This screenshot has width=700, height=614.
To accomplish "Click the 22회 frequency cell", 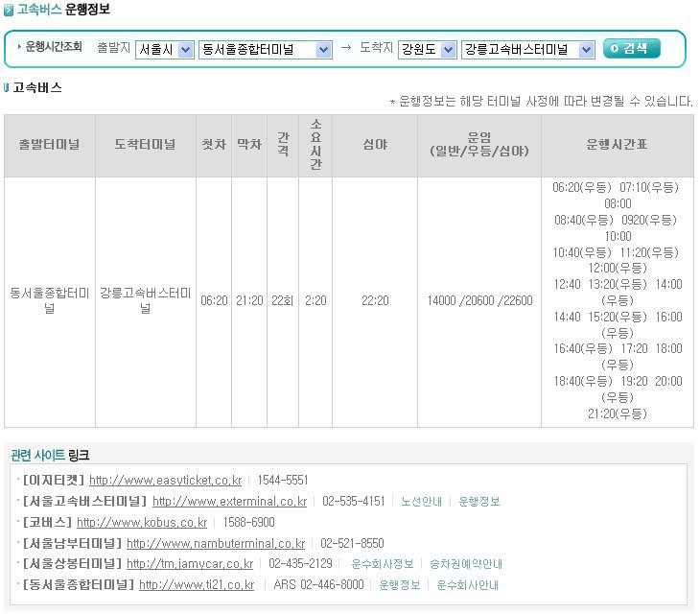I will point(283,300).
